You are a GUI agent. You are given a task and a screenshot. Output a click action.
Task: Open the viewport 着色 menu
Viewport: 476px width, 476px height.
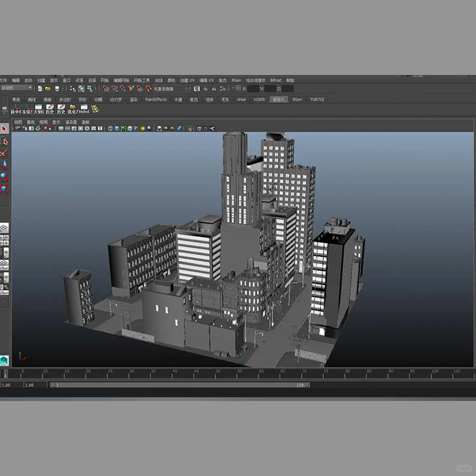(30, 122)
